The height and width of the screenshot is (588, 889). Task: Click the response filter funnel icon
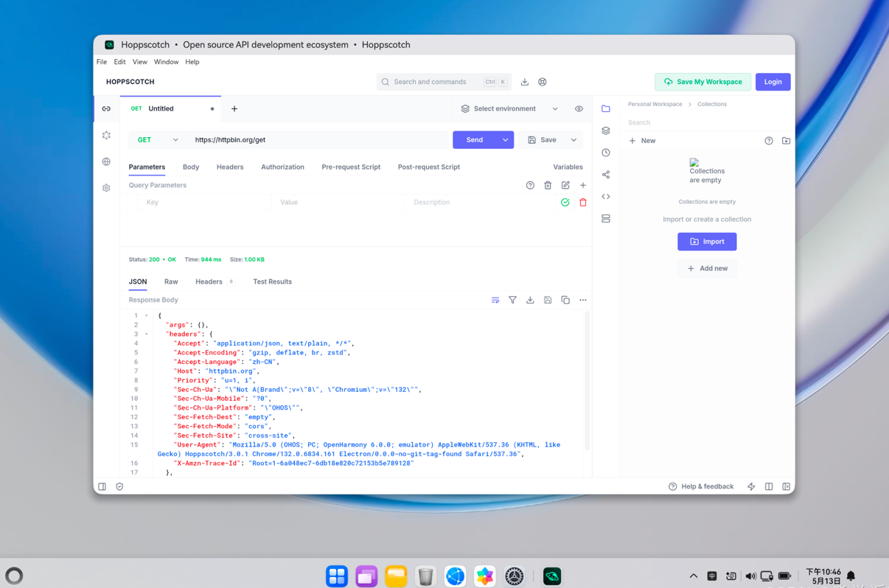(513, 300)
